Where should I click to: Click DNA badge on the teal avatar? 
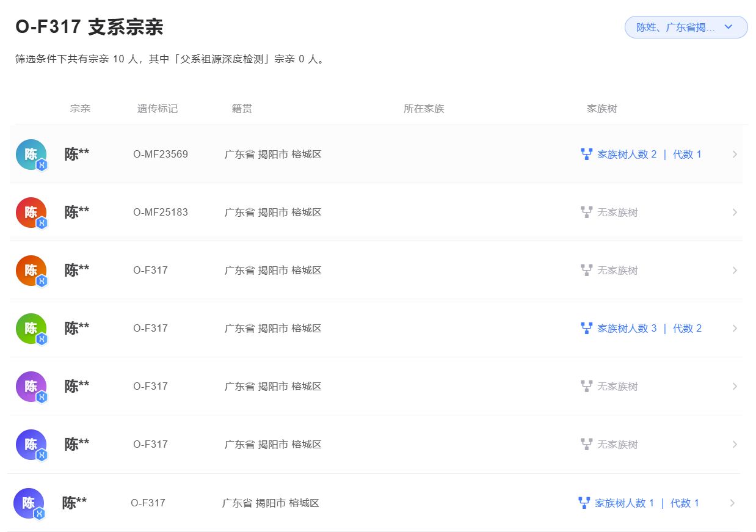(x=42, y=165)
